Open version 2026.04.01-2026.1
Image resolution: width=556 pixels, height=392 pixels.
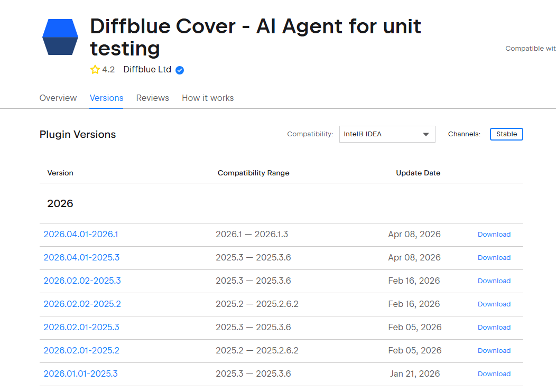81,234
